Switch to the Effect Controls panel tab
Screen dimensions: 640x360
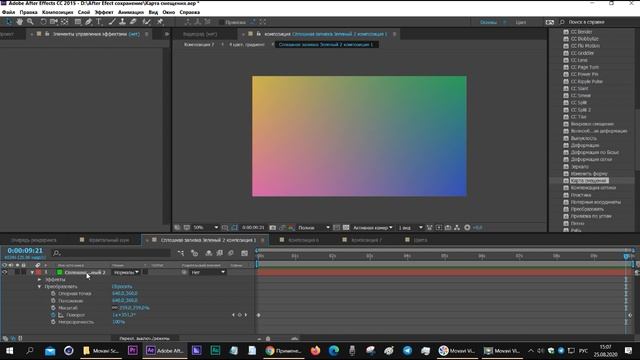click(x=96, y=34)
